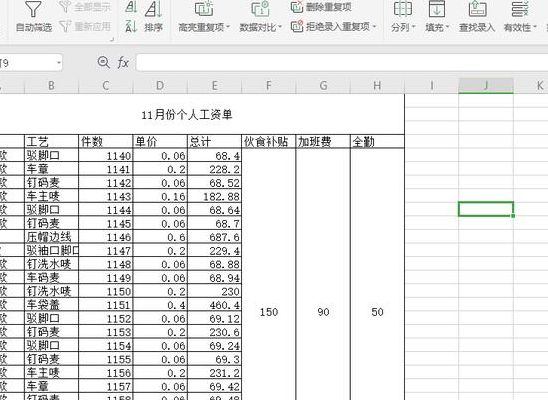Viewport: 548px width, 400px height.
Task: Select column H header
Action: [377, 86]
